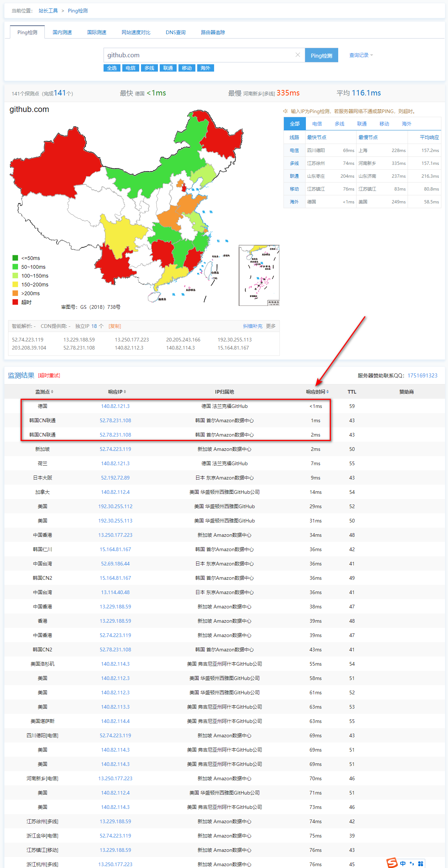448x868 pixels.
Task: Click the [超时重试] retry link
Action: 49,375
